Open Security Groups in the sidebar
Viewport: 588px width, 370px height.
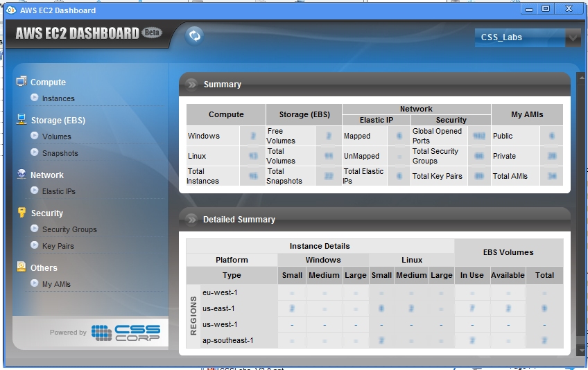point(69,230)
